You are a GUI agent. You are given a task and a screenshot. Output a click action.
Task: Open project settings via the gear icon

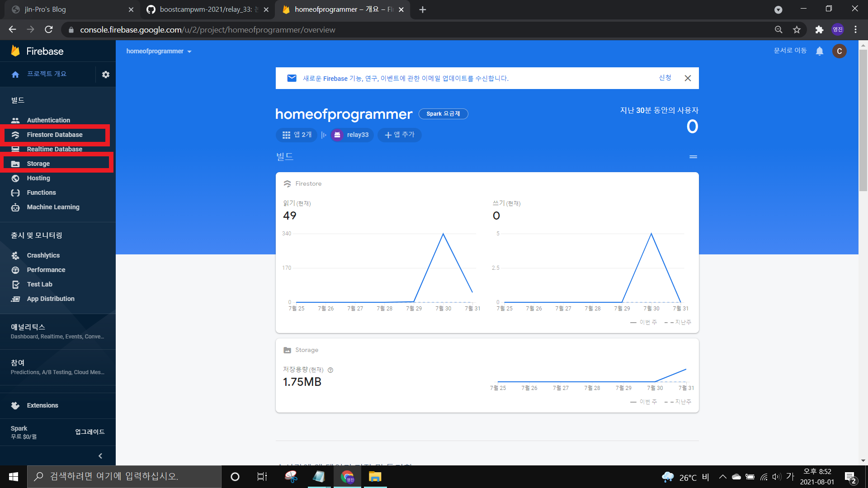[105, 74]
